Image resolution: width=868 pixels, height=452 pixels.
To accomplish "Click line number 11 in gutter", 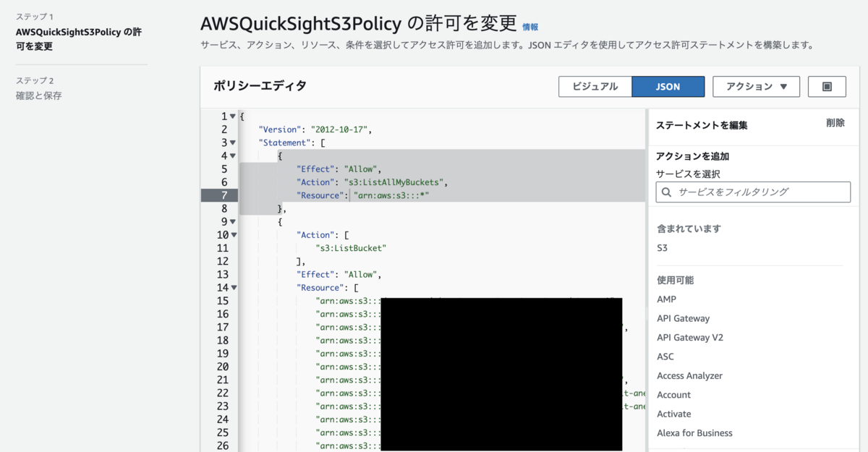I will click(223, 248).
